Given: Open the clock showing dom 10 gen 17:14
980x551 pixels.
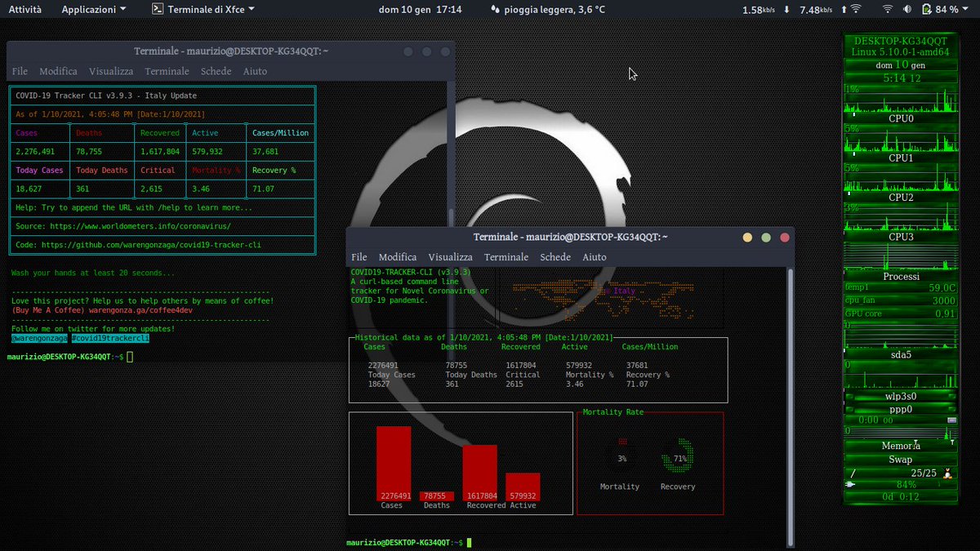Looking at the screenshot, I should 421,10.
